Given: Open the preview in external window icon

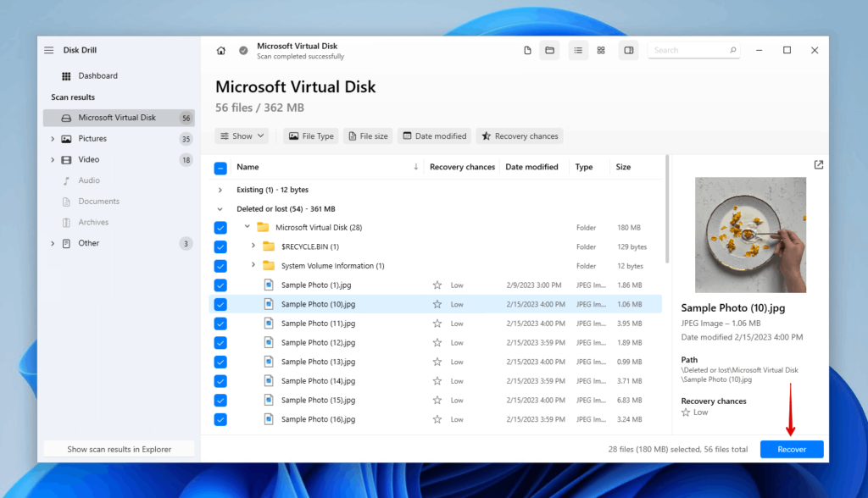Looking at the screenshot, I should (x=818, y=164).
